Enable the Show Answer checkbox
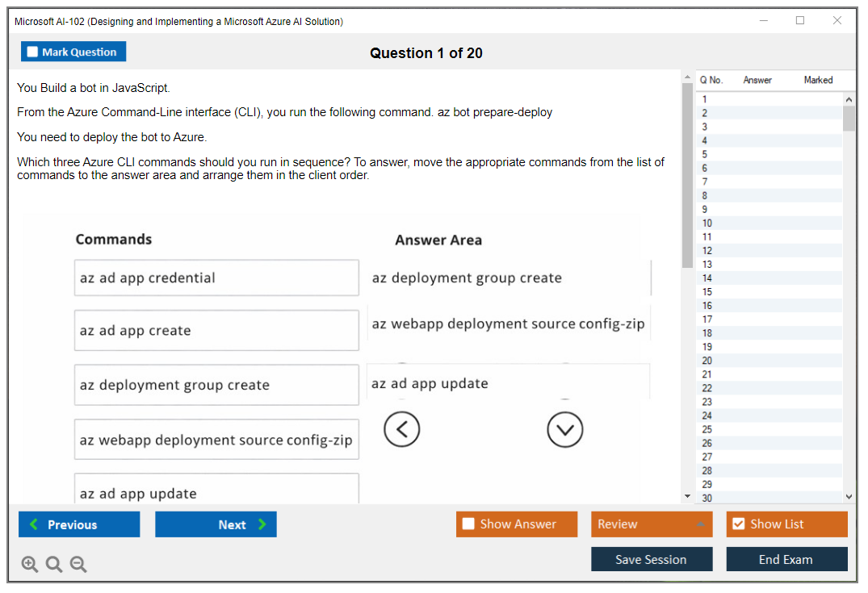The width and height of the screenshot is (868, 593). [x=468, y=524]
